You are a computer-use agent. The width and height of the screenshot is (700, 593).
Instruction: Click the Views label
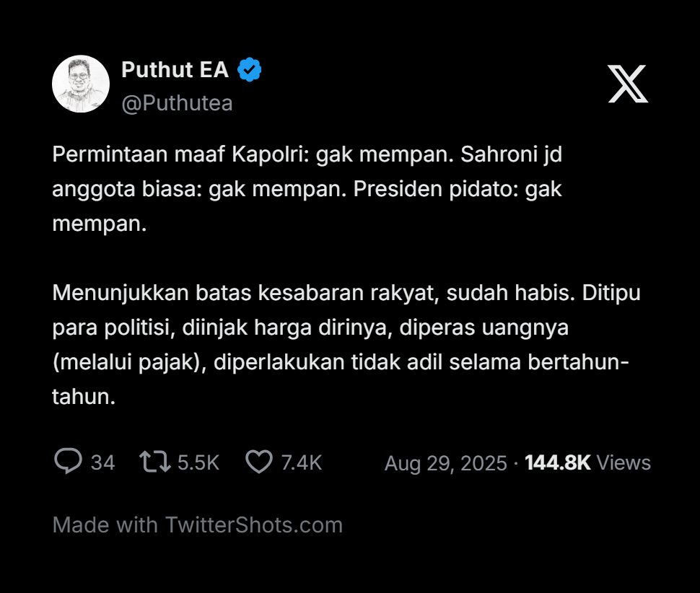click(x=624, y=462)
